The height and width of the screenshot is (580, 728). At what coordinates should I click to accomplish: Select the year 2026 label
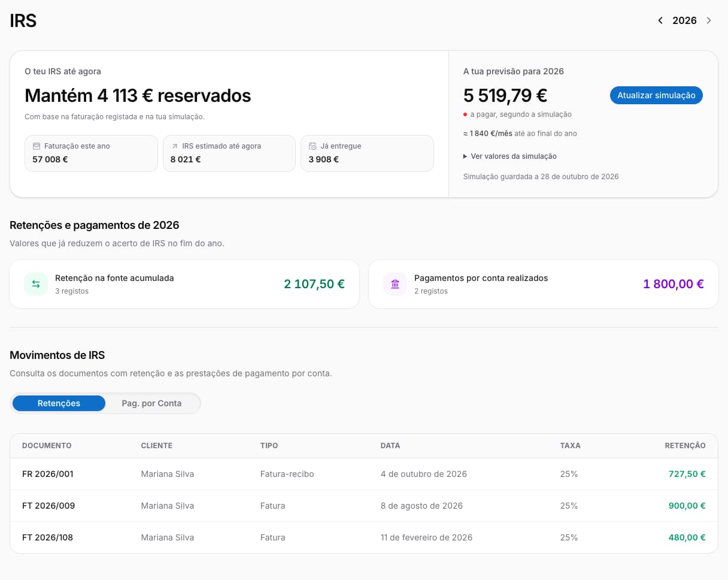point(684,20)
